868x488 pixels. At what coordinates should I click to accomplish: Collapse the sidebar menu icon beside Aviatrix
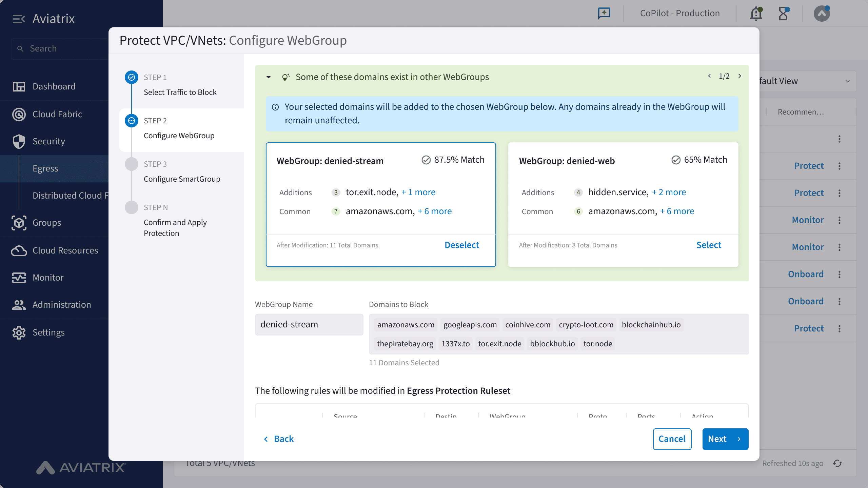pyautogui.click(x=19, y=19)
